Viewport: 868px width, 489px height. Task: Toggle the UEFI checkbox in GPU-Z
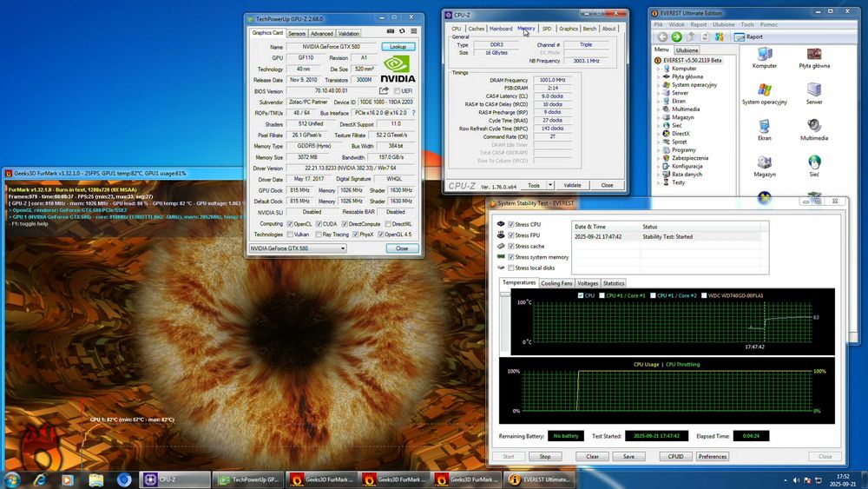[x=398, y=91]
